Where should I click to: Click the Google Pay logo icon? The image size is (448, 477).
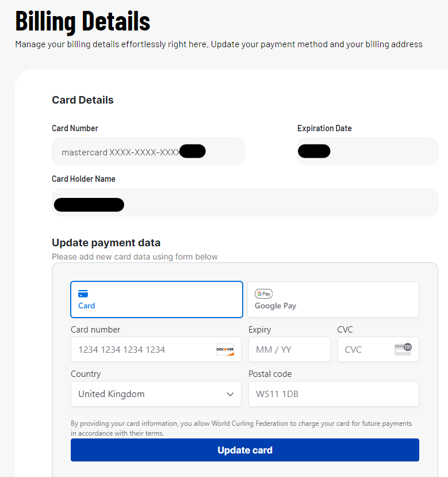point(263,293)
